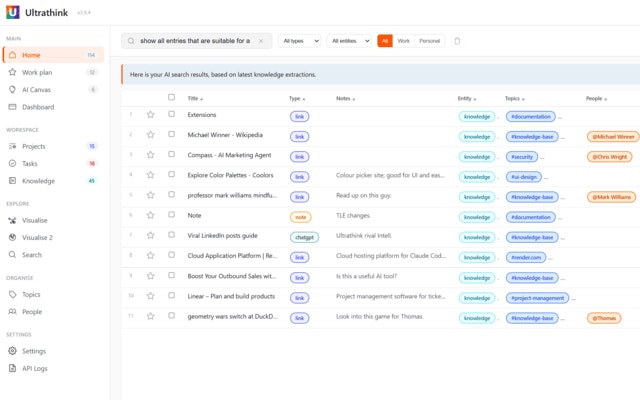Screen dimensions: 640x400
Task: Click the Visualise graph icon
Action: (13, 220)
